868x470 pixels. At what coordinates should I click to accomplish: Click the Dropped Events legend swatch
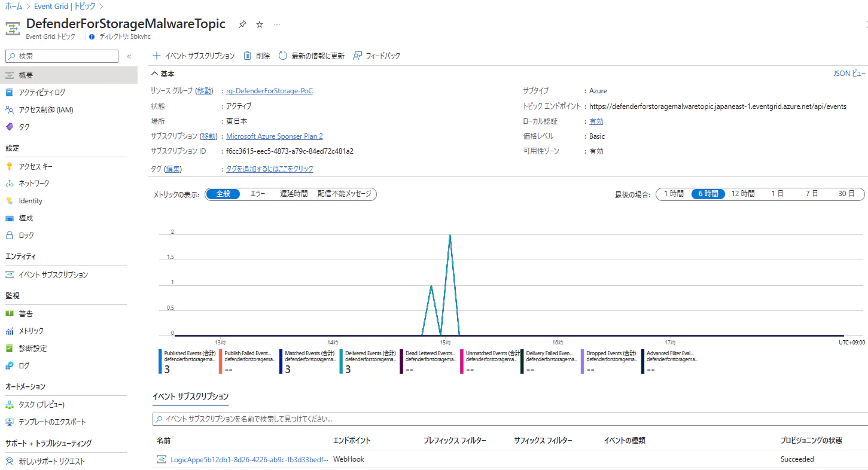(583, 362)
